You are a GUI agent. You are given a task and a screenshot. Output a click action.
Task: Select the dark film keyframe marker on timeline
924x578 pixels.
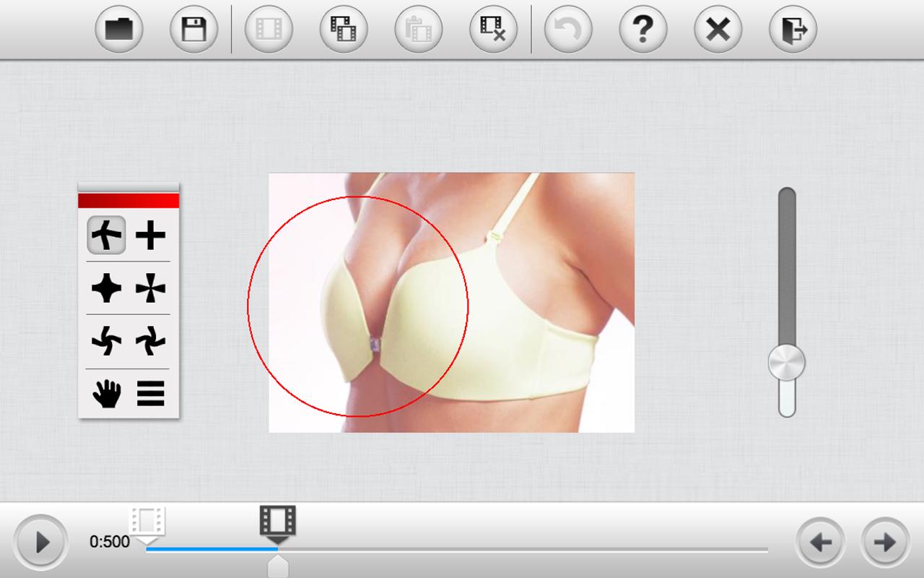tap(278, 525)
